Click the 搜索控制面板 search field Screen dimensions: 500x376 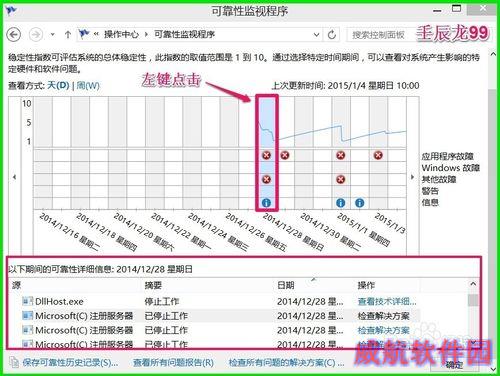pos(378,35)
